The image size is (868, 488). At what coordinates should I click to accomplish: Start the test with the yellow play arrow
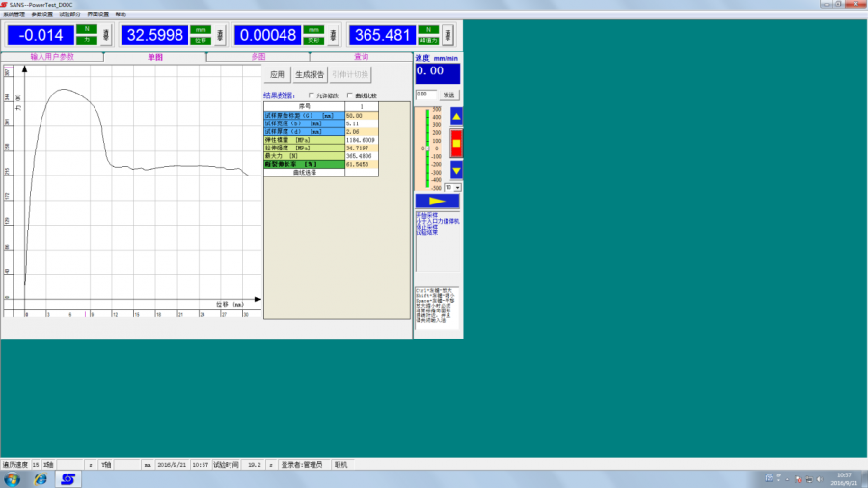(437, 201)
